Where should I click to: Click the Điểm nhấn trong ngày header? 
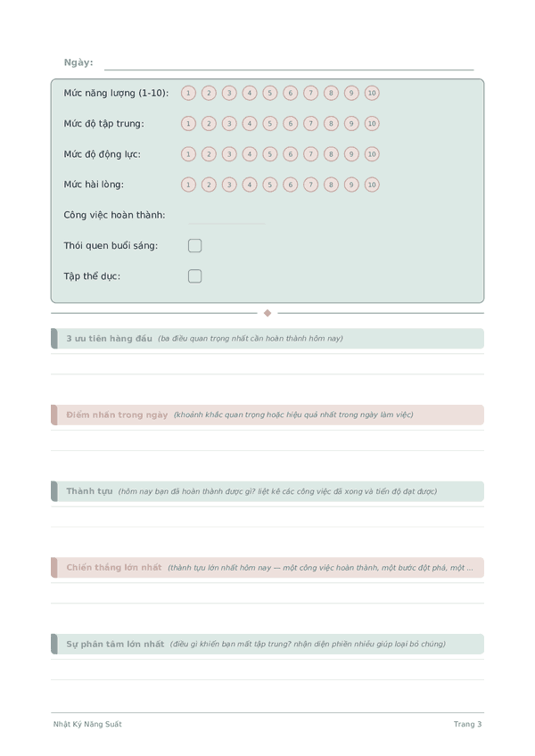pyautogui.click(x=267, y=415)
